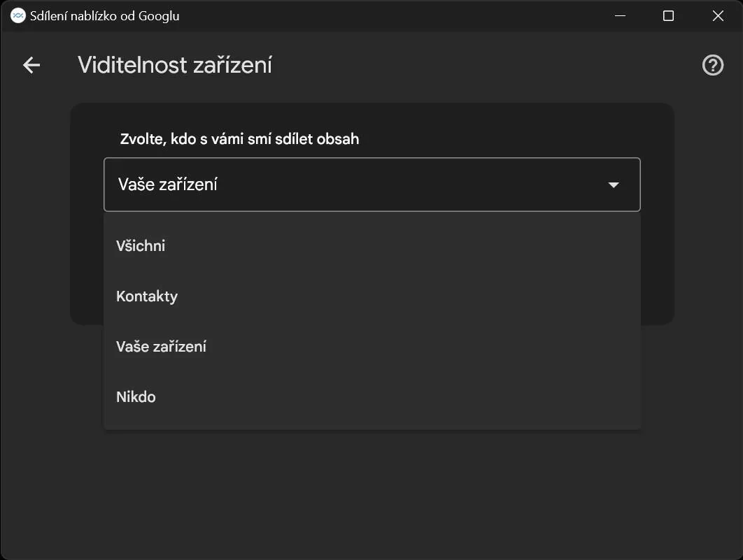The width and height of the screenshot is (743, 560).
Task: Minimize the Sdílení nablízko window
Action: pos(620,15)
